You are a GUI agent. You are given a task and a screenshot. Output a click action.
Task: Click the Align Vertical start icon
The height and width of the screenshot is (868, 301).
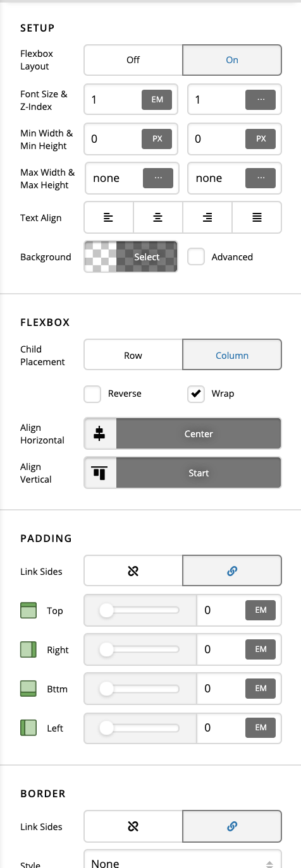[x=101, y=473]
